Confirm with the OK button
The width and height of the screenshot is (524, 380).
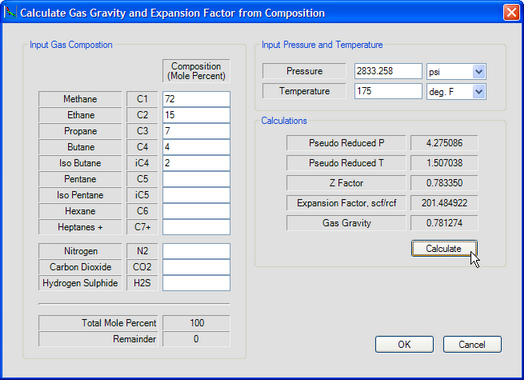(x=404, y=344)
